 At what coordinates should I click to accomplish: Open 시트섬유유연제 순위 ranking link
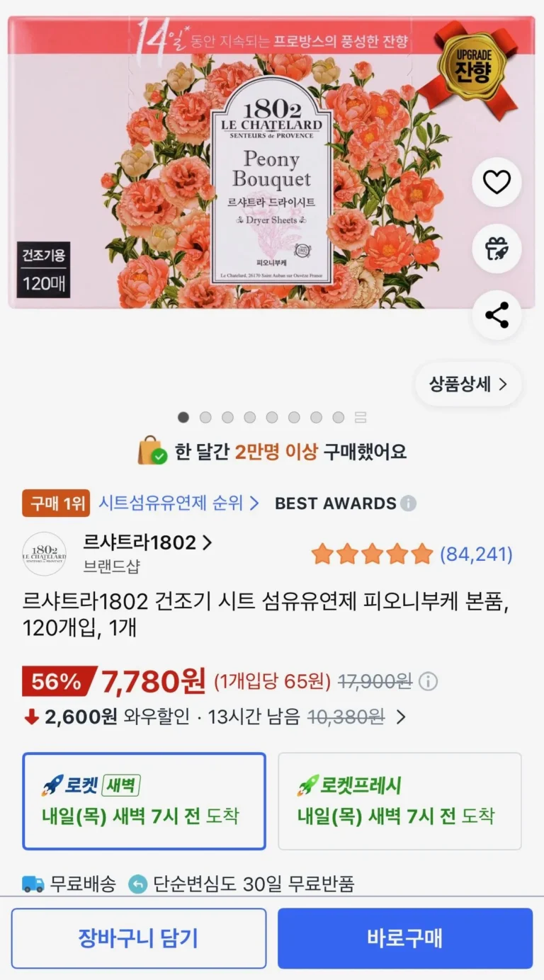click(x=178, y=503)
